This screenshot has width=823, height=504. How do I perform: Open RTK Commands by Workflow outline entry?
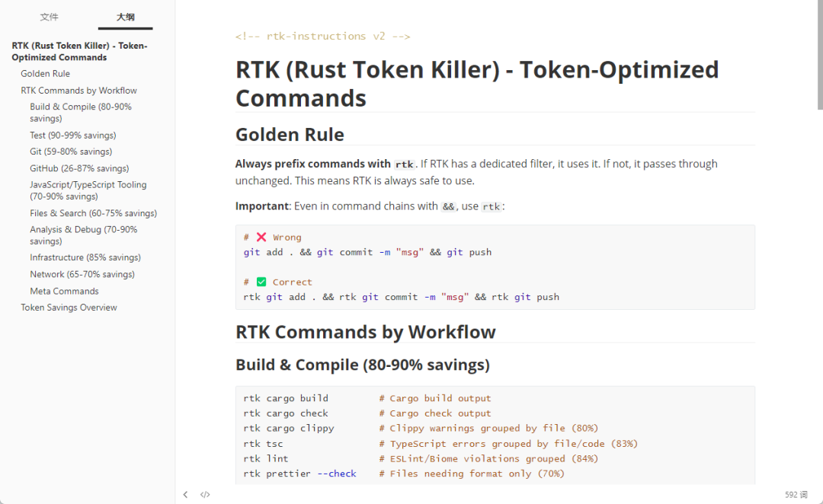[x=78, y=91]
